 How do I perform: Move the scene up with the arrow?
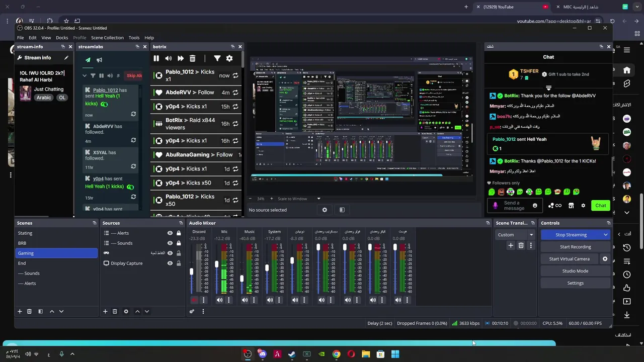click(51, 311)
